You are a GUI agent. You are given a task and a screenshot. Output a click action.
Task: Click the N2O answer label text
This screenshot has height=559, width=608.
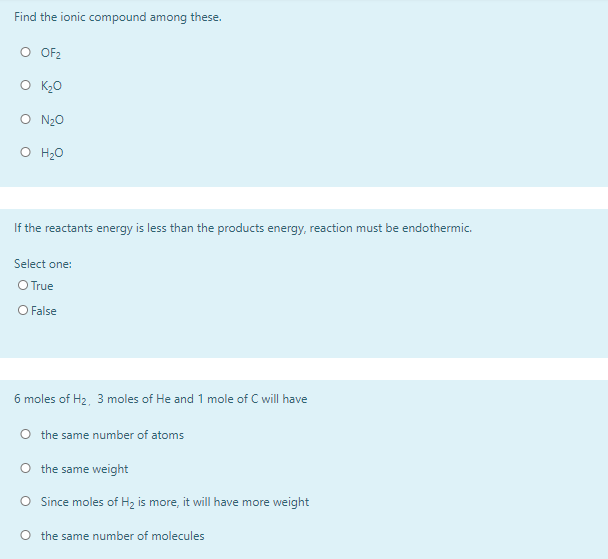52,120
